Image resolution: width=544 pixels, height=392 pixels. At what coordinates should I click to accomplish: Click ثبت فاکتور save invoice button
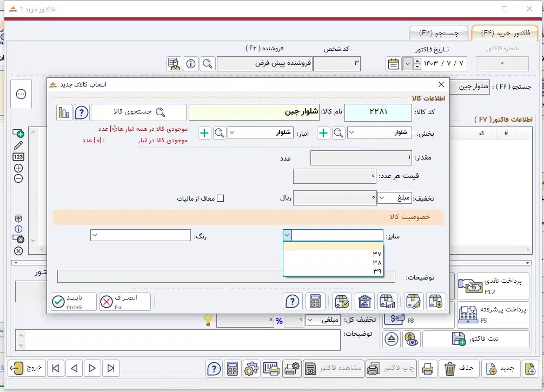click(x=476, y=339)
